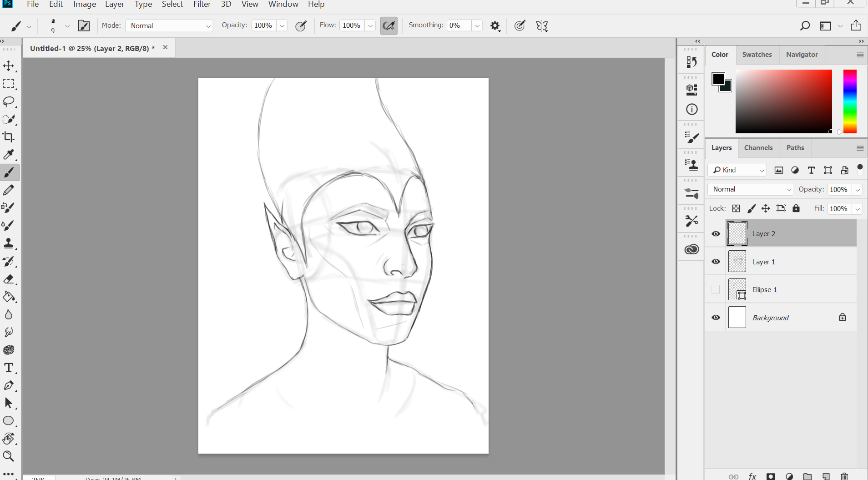
Task: Open the layer Kind filter dropdown
Action: tap(737, 170)
